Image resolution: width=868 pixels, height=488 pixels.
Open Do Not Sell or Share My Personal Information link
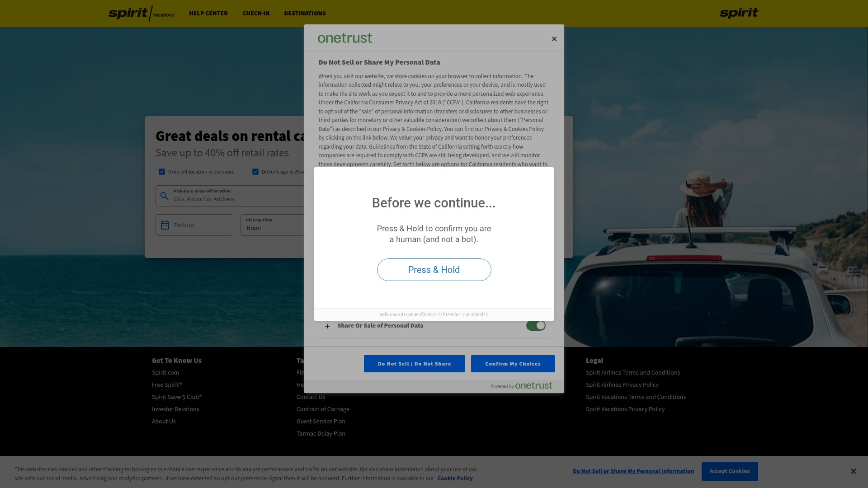coord(633,471)
